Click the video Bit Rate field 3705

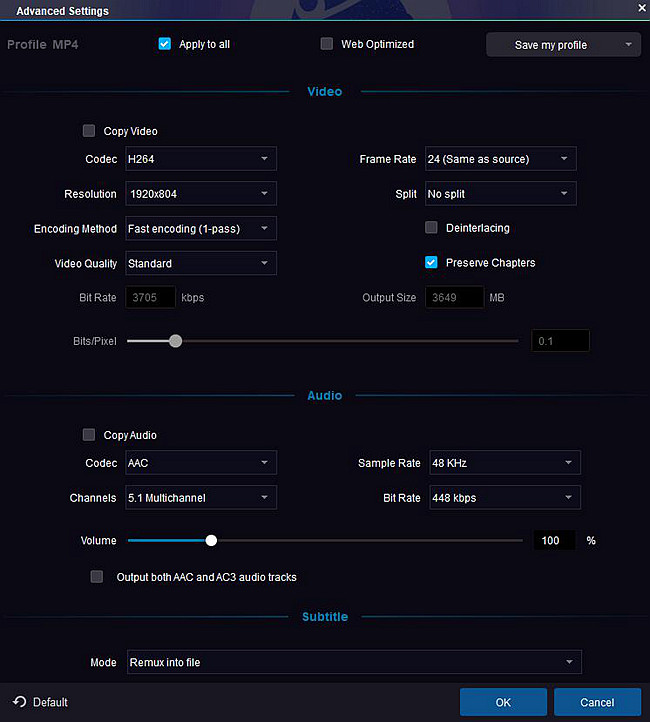coord(151,297)
